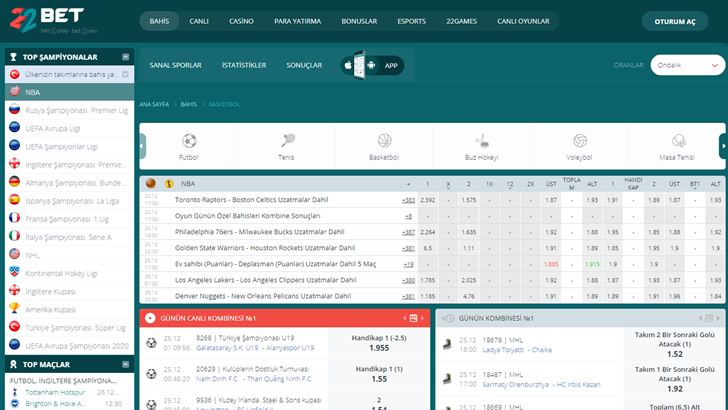This screenshot has width=728, height=410.
Task: Open the +383 more markets for Raptors game
Action: [408, 200]
